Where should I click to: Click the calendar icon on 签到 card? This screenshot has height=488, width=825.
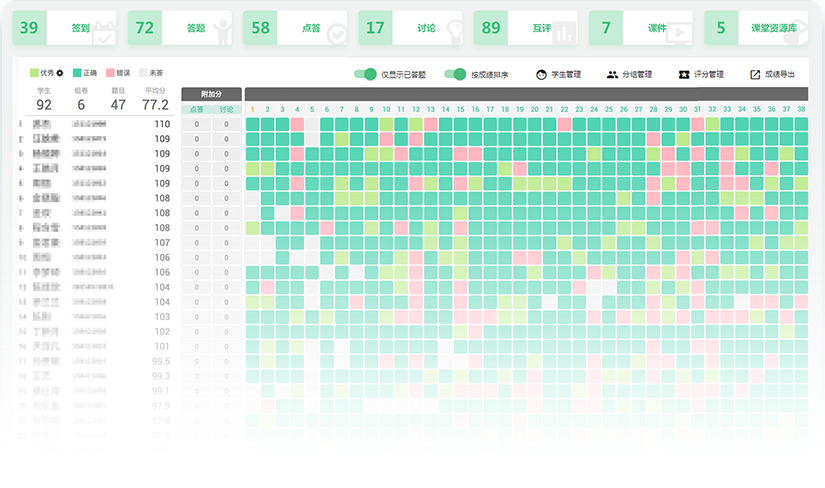(106, 35)
